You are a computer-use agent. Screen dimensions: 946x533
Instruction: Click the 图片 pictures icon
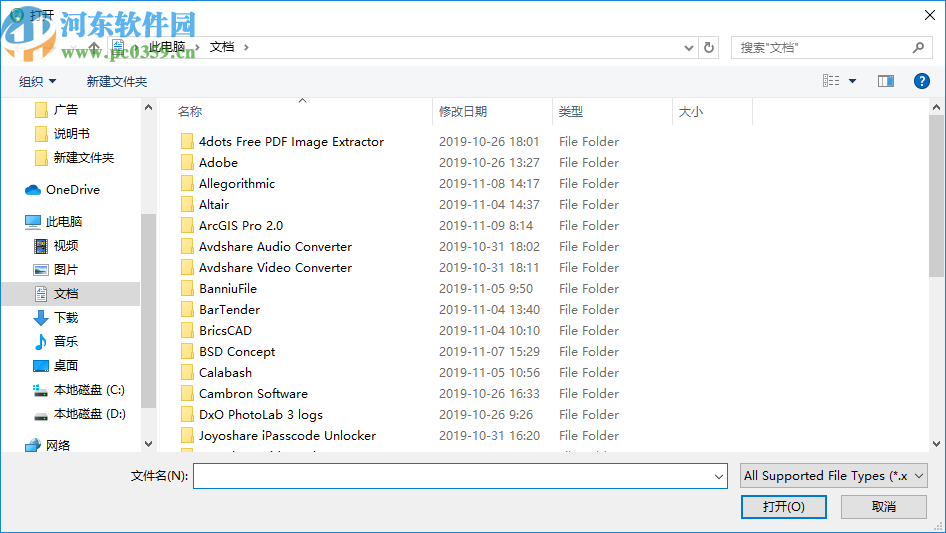40,270
